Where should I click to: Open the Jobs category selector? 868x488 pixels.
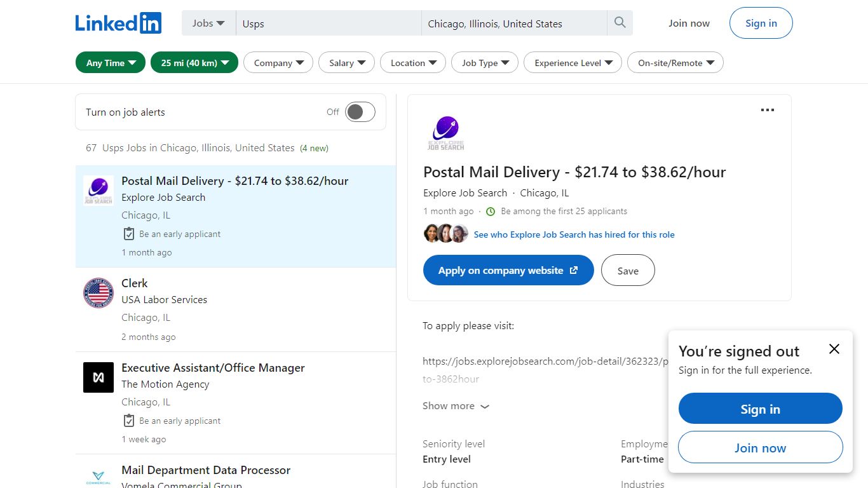pos(208,23)
